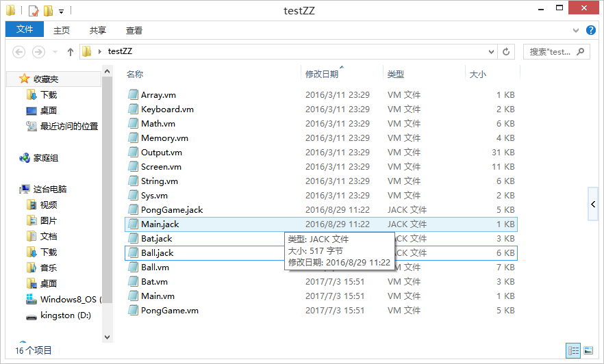Sort files by 修改日期 column header

coord(322,75)
